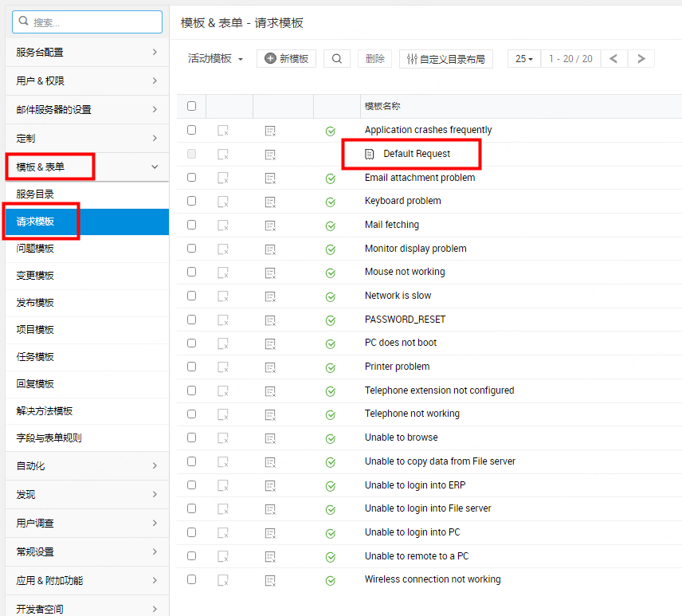682x616 pixels.
Task: Open 服务目录 in the sidebar
Action: pos(87,194)
